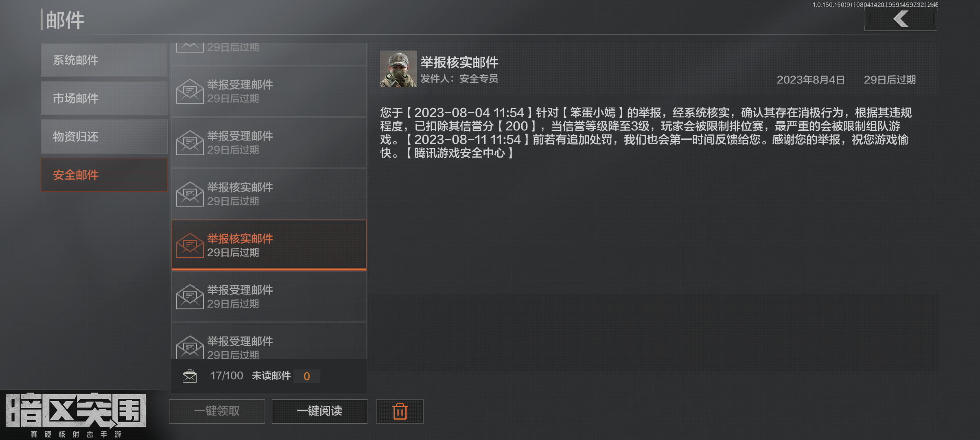Click the mailbox count envelope icon
Screen dimensions: 980x440
click(190, 376)
